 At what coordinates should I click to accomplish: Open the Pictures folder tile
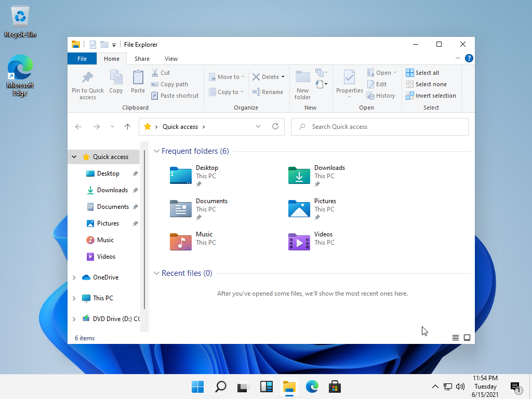click(x=312, y=209)
